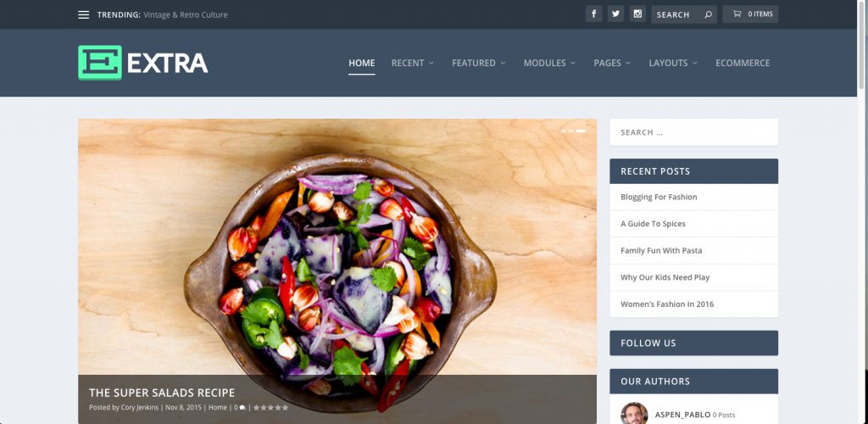The height and width of the screenshot is (424, 868).
Task: Go to the Home menu item
Action: pos(361,63)
